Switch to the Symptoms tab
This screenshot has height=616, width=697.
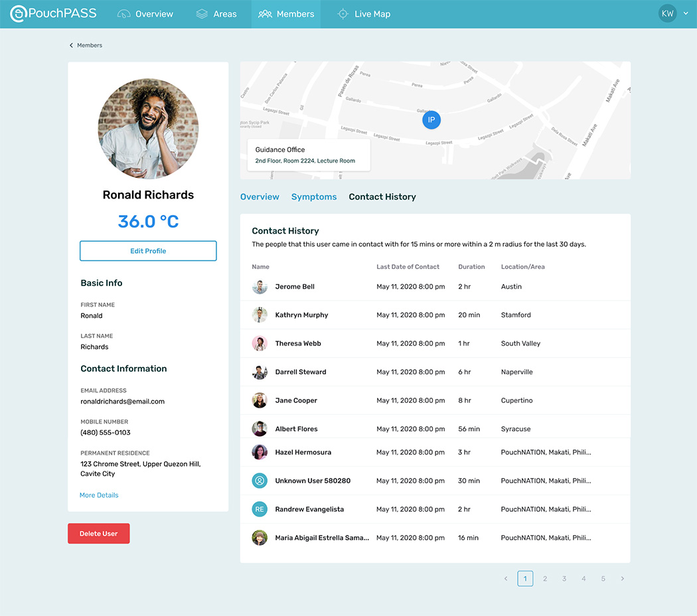click(314, 197)
